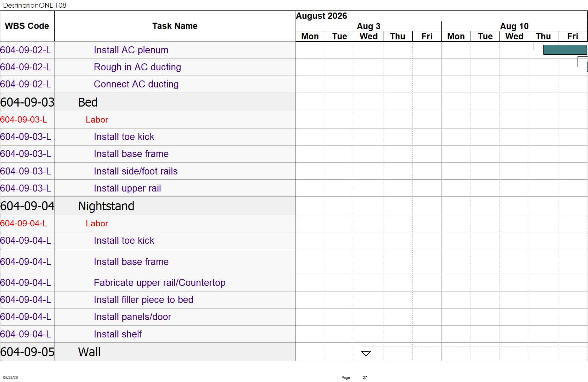
Task: Select the Wall summary task
Action: click(x=89, y=352)
